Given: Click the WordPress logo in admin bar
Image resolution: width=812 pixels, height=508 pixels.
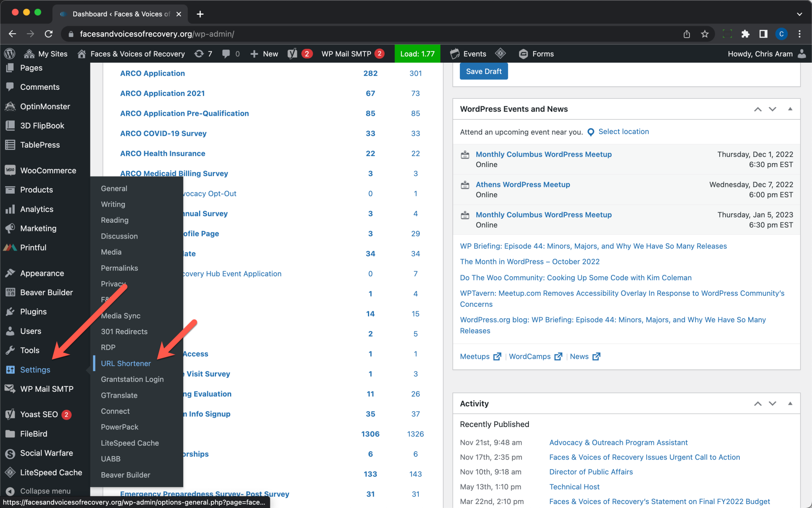Looking at the screenshot, I should tap(10, 54).
